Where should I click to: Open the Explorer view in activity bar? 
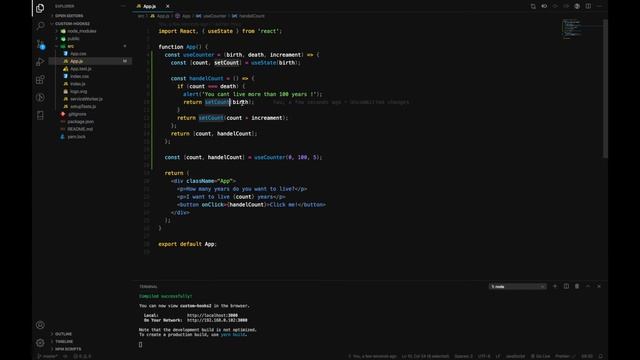(40, 8)
